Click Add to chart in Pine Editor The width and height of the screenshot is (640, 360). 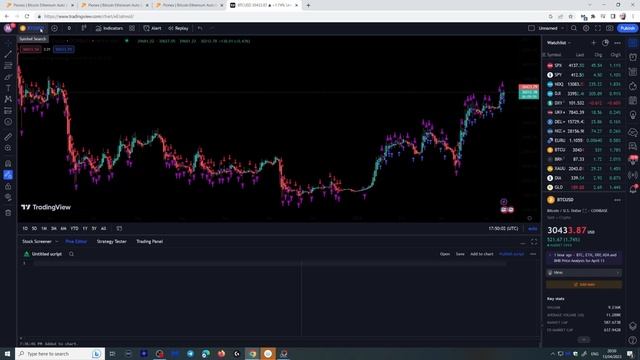pyautogui.click(x=482, y=254)
